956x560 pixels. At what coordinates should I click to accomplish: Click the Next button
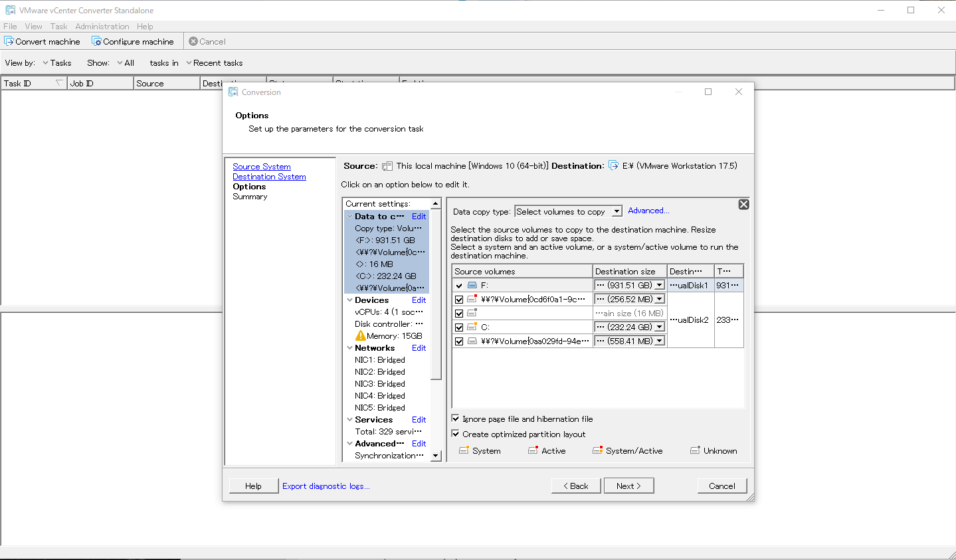628,486
